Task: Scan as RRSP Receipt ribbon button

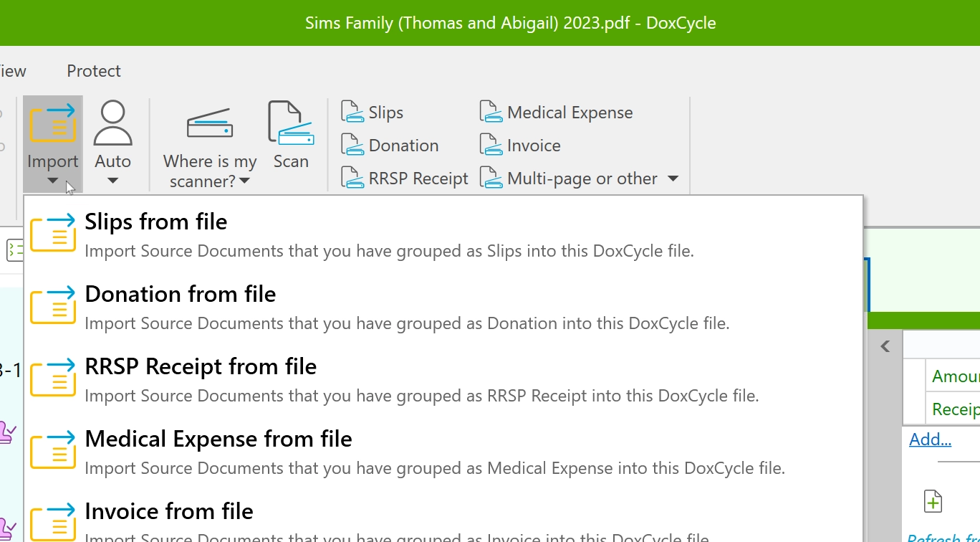Action: (405, 179)
